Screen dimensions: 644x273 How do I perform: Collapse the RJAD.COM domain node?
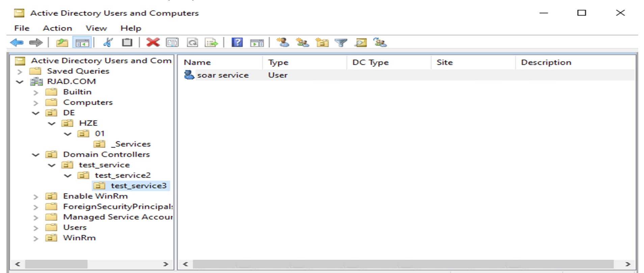[x=20, y=82]
